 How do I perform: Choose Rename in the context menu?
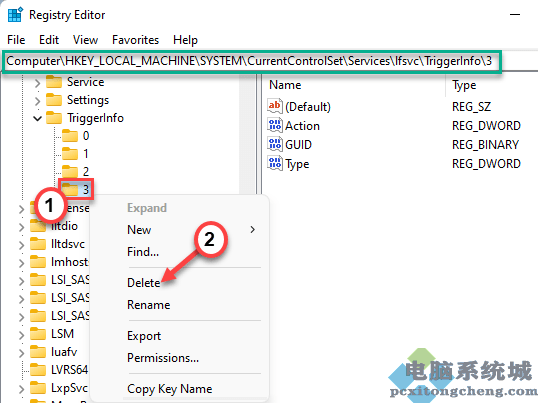tap(149, 305)
